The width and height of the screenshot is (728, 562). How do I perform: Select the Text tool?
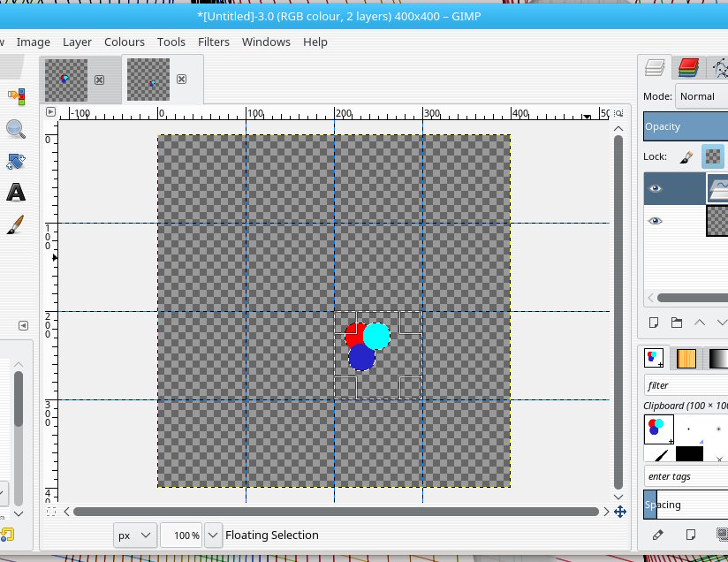click(15, 193)
